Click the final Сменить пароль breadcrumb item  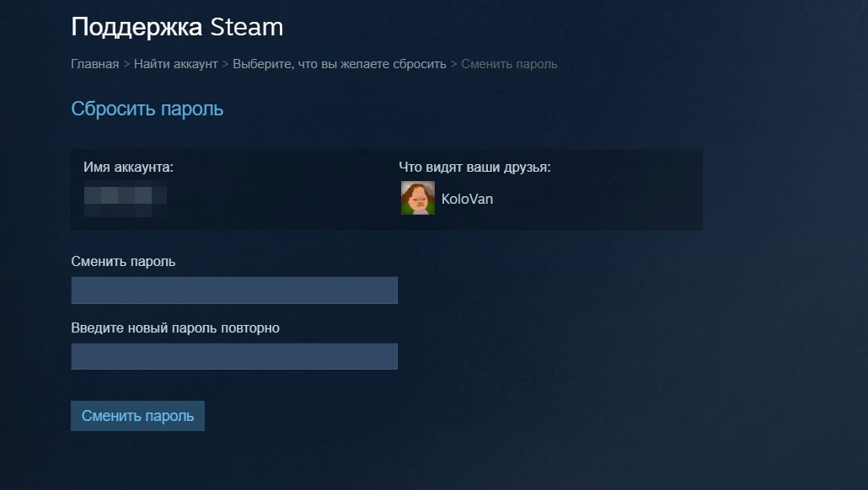point(509,64)
